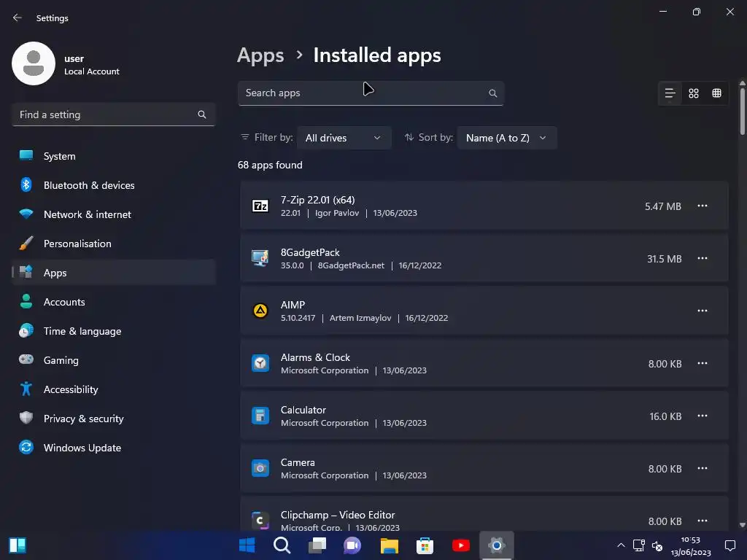Image resolution: width=747 pixels, height=560 pixels.
Task: Expand the Filter by All drives dropdown
Action: 344,138
